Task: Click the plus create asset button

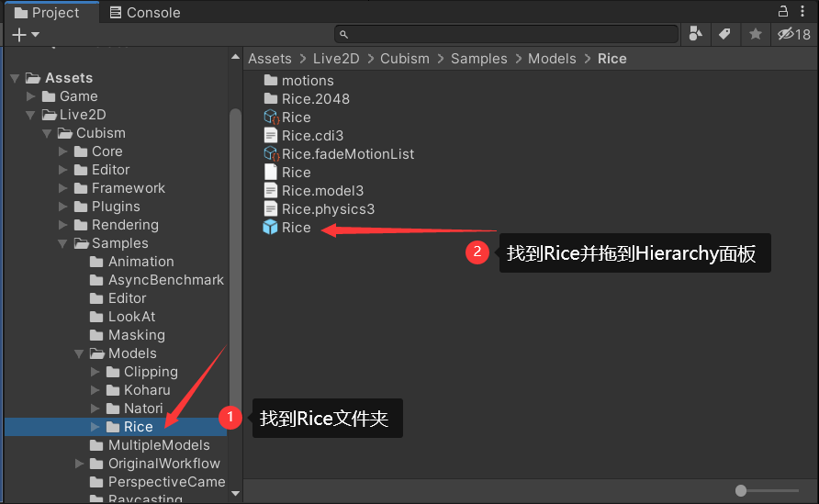Action: point(18,35)
